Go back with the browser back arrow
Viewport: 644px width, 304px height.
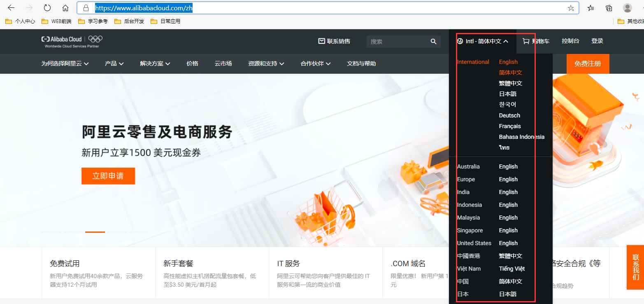tap(11, 8)
